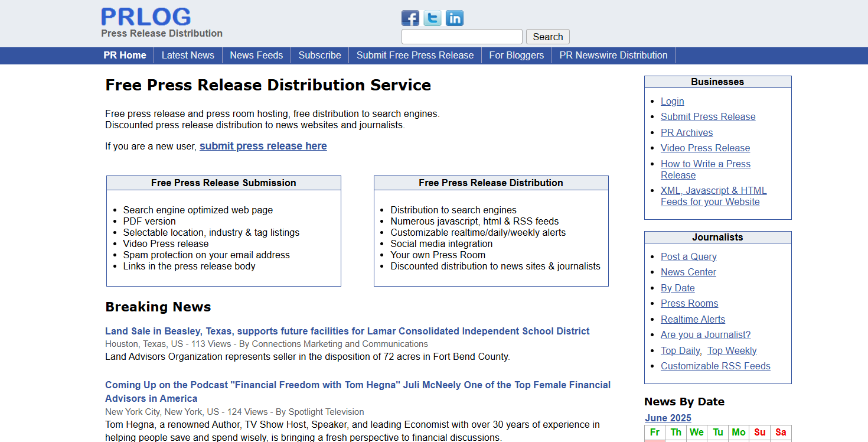Image resolution: width=868 pixels, height=442 pixels.
Task: Click the 'PDF version' bullet
Action: tap(149, 221)
